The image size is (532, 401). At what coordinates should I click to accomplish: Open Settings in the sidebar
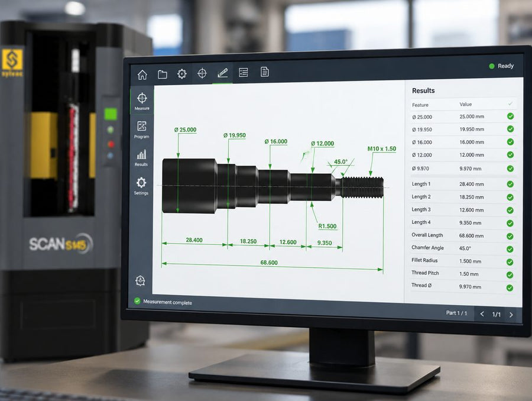141,186
